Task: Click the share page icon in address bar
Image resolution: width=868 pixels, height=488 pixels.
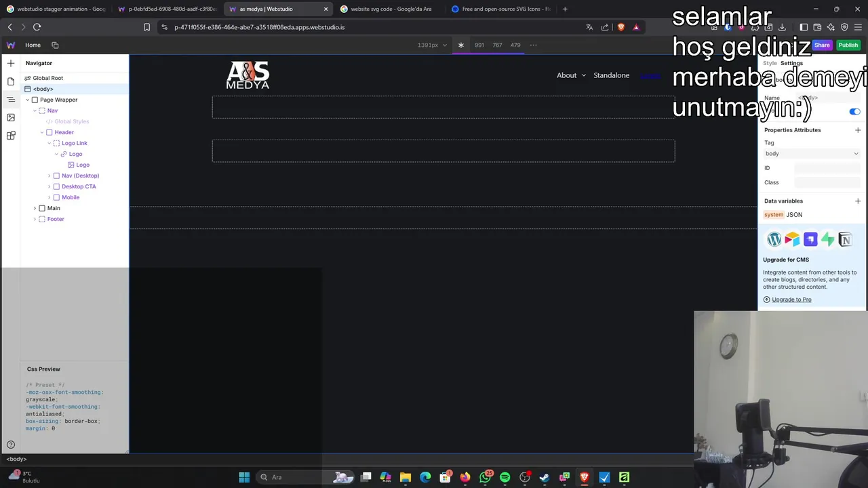Action: (605, 27)
